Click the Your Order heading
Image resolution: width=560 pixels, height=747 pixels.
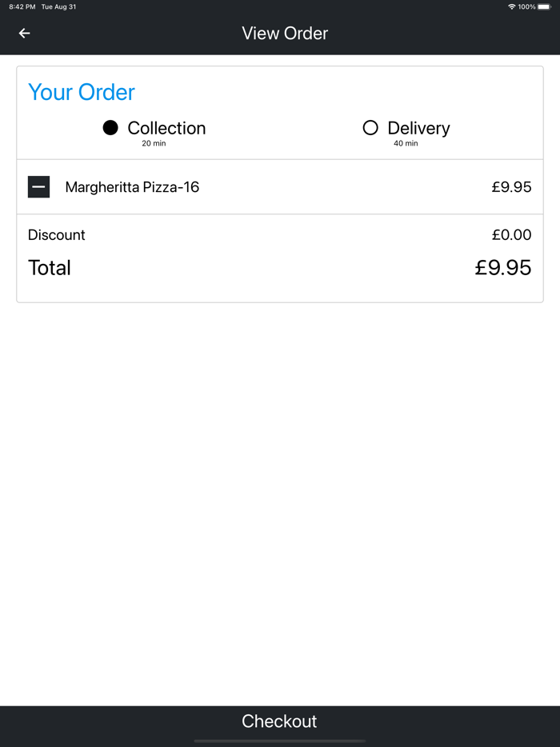tap(82, 92)
